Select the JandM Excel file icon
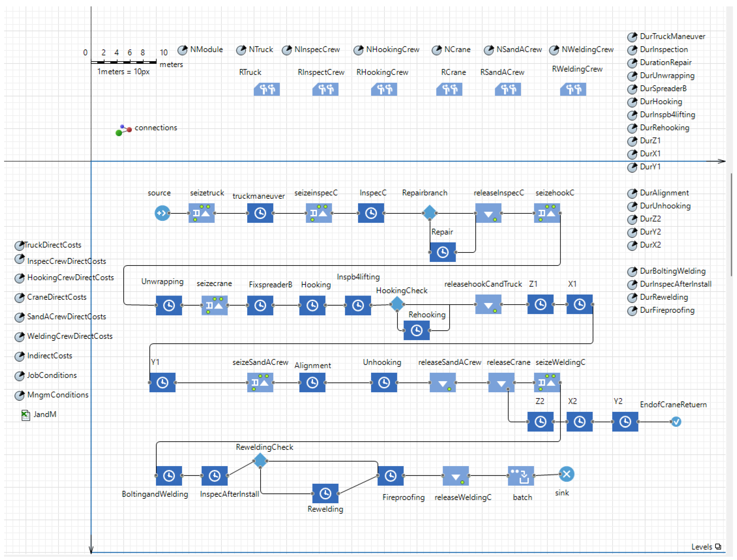737x560 pixels. [26, 415]
